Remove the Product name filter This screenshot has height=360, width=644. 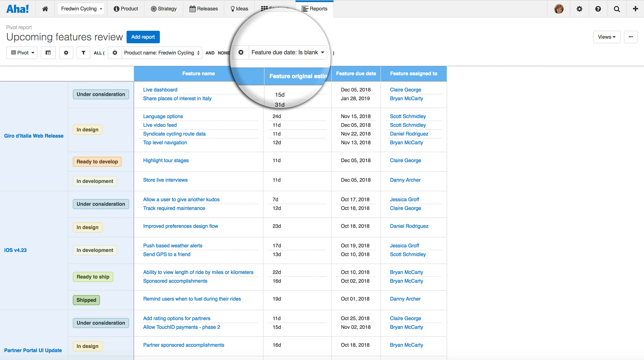point(115,53)
